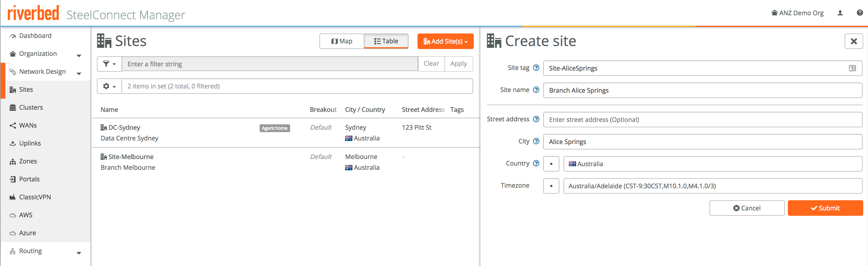The height and width of the screenshot is (266, 868).
Task: Close the Create site panel
Action: (854, 42)
